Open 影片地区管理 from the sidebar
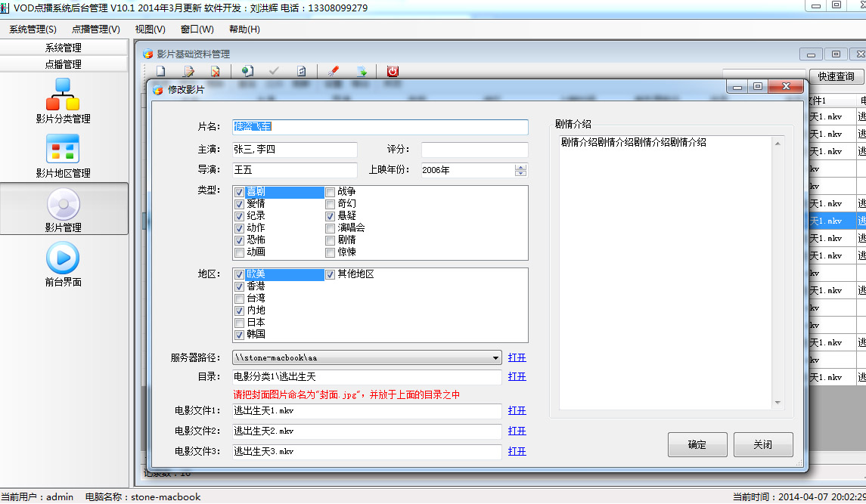The height and width of the screenshot is (504, 866). (x=63, y=155)
